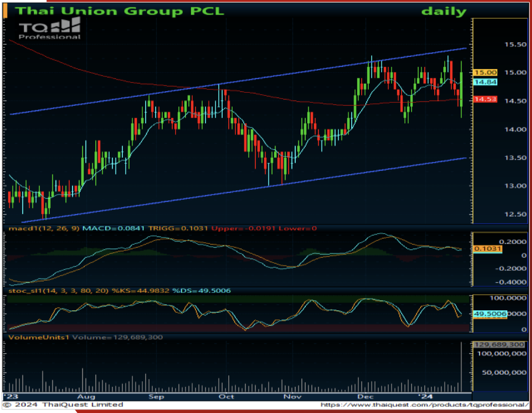
Task: Open the thaiquest.com tqprofessional link
Action: 424,405
